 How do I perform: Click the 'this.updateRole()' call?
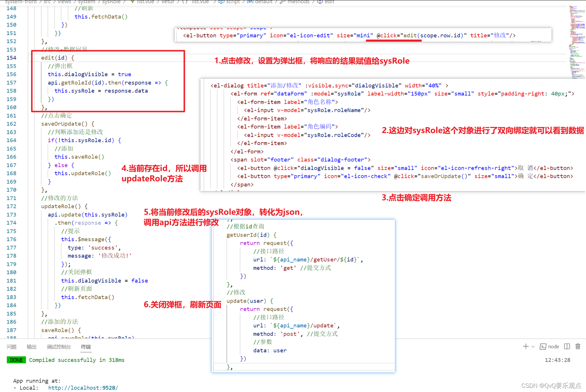tap(83, 173)
